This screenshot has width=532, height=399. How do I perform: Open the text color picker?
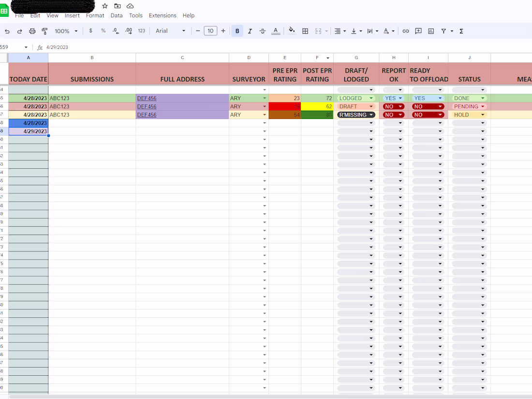[x=275, y=30]
